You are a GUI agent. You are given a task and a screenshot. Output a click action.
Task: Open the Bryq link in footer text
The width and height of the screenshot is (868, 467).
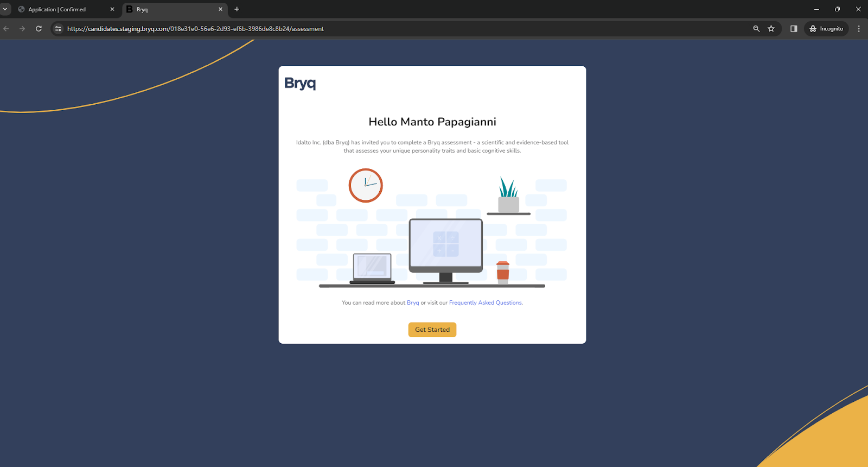pyautogui.click(x=412, y=303)
